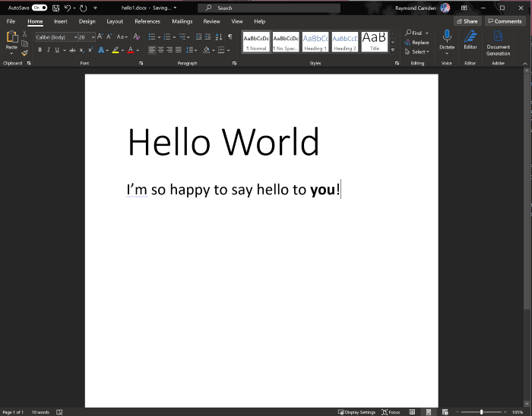Toggle Bold formatting in the Font group
This screenshot has width=532, height=416.
tap(40, 50)
